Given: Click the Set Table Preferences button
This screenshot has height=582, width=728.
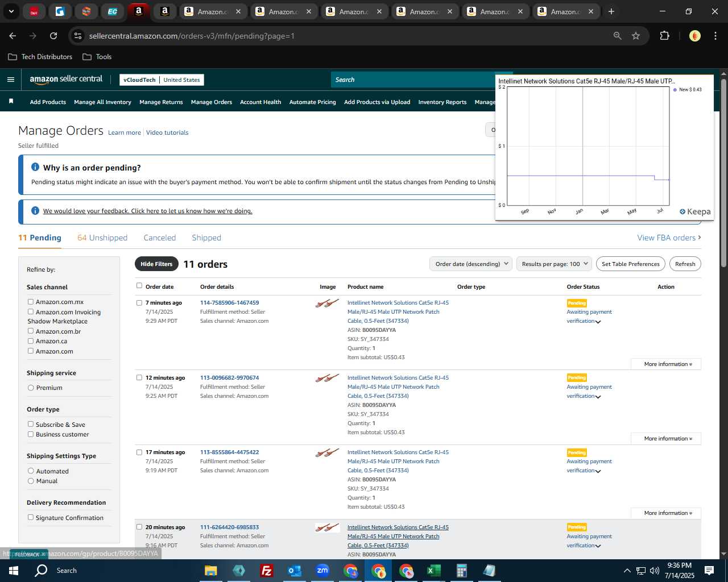Looking at the screenshot, I should (x=631, y=264).
